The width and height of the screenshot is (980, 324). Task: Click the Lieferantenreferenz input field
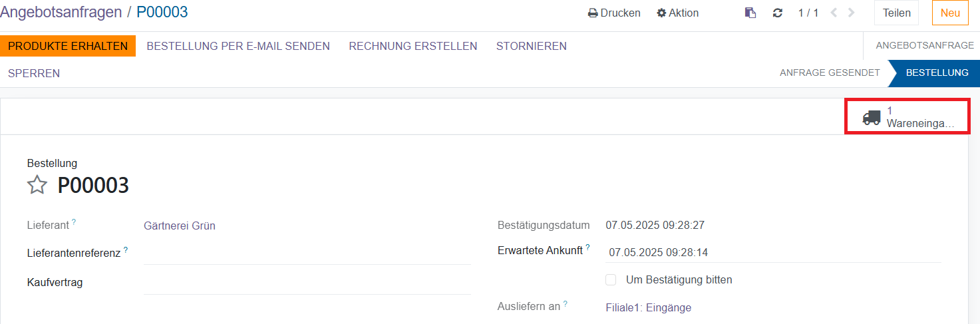[307, 253]
